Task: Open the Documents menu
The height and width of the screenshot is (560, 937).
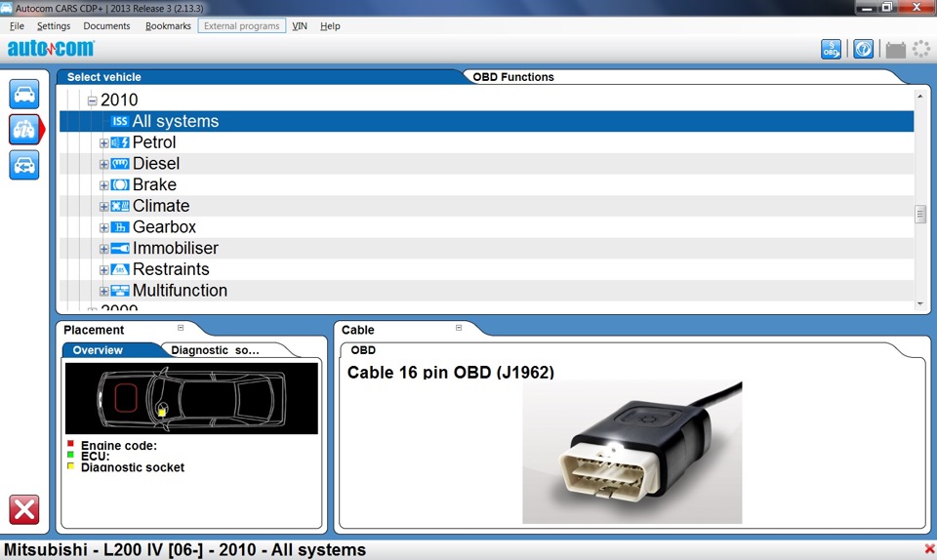Action: (106, 26)
